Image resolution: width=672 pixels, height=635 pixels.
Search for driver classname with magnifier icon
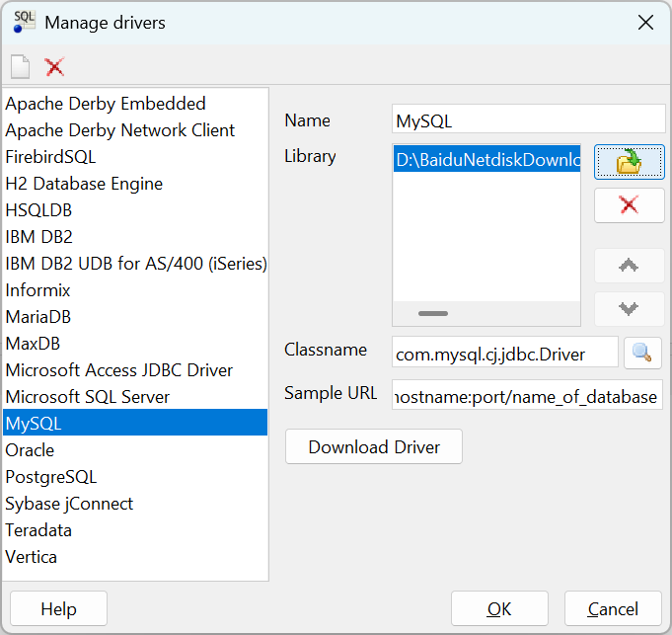click(642, 353)
